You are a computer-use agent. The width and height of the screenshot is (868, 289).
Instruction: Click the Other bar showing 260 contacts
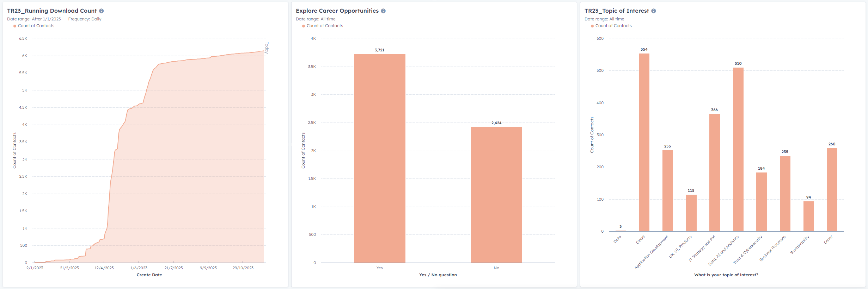832,190
